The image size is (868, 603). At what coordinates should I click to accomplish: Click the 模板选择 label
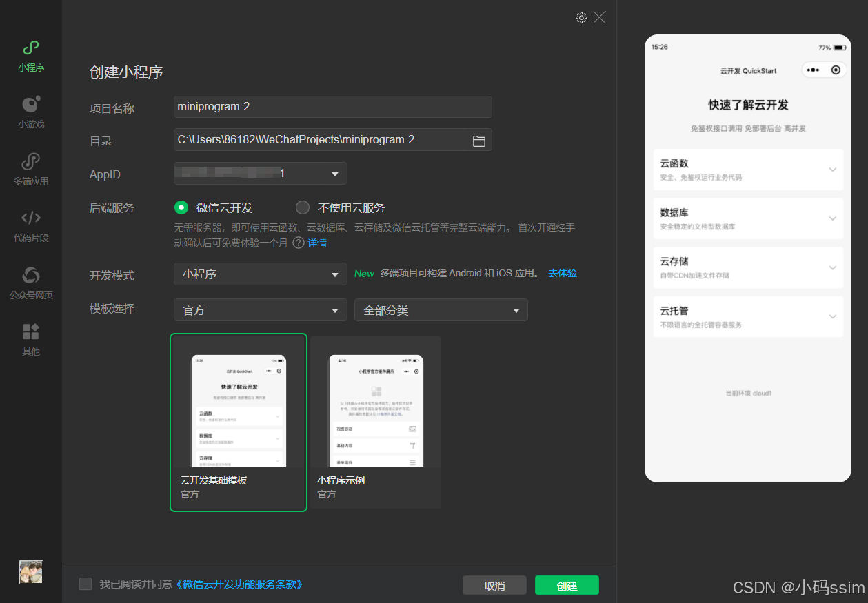pos(112,309)
